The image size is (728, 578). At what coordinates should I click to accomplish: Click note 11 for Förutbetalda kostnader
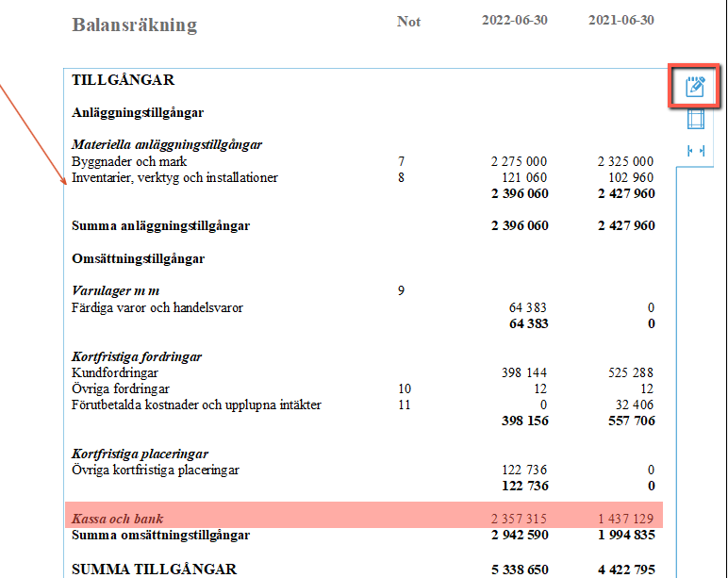[x=405, y=405]
